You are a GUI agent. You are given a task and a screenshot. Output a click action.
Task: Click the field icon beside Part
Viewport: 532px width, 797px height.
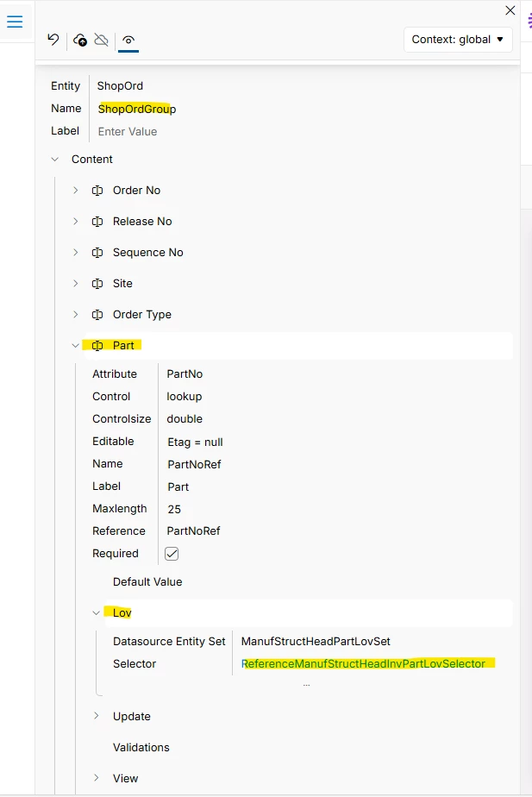97,346
